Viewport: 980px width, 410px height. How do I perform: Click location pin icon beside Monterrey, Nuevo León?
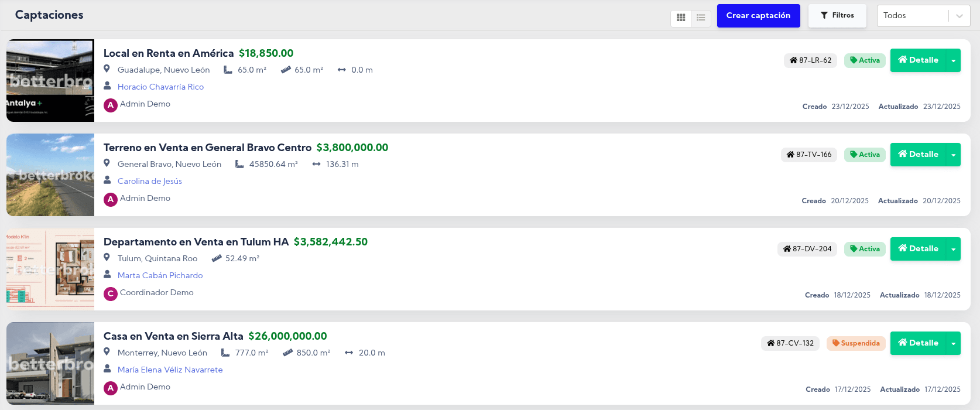click(x=107, y=352)
